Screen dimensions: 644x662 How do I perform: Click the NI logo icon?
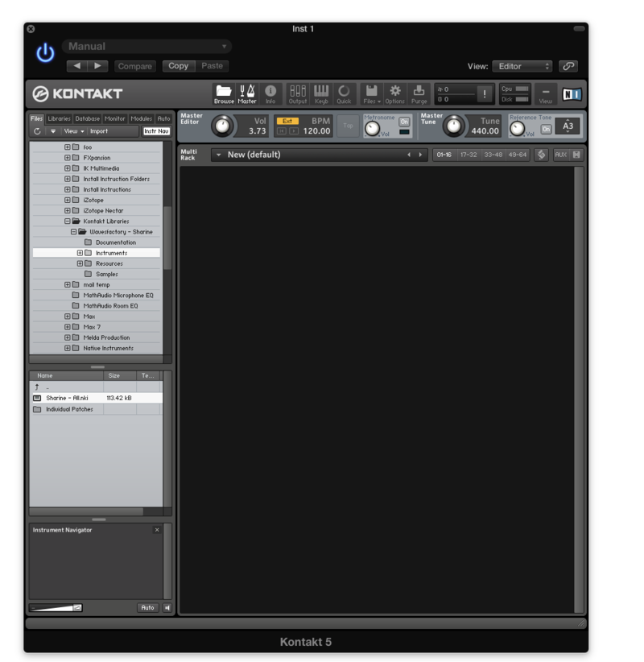point(572,94)
